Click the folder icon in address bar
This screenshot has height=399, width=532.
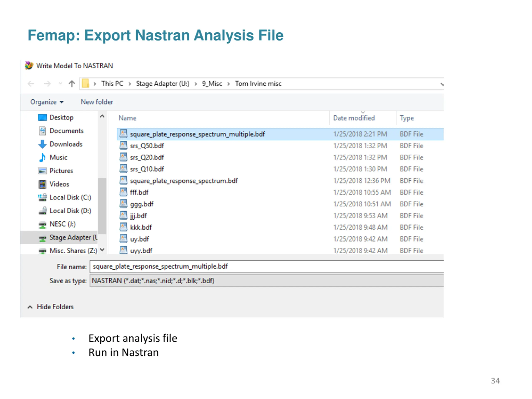[x=85, y=84]
